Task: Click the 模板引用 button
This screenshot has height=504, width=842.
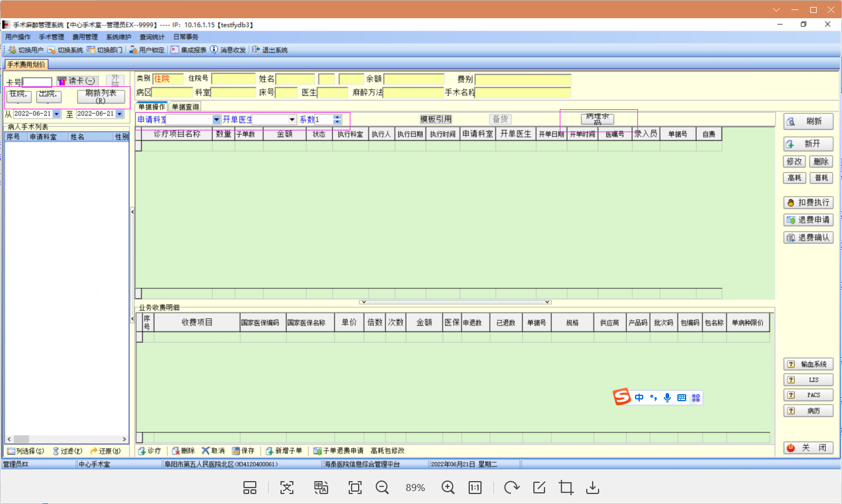Action: coord(436,119)
